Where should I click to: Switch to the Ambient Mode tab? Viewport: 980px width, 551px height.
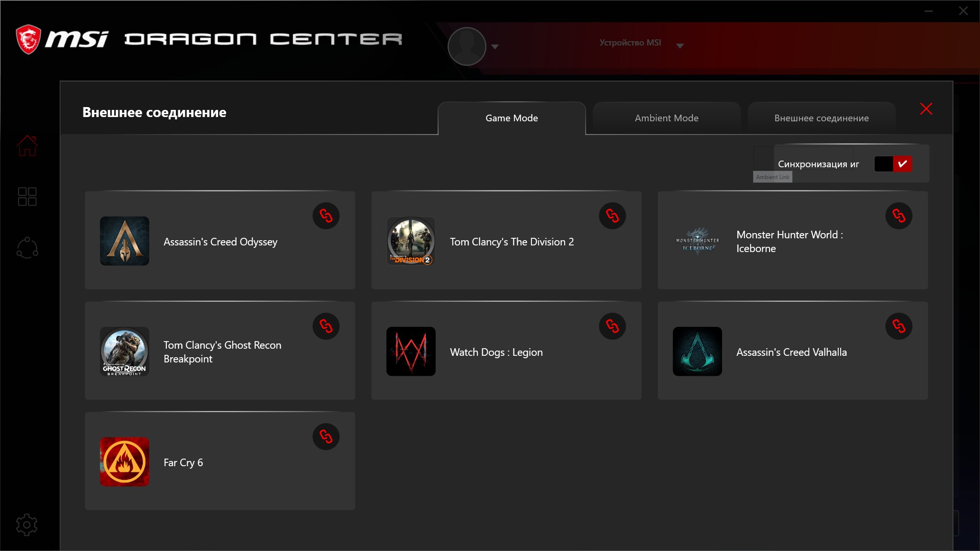(667, 118)
